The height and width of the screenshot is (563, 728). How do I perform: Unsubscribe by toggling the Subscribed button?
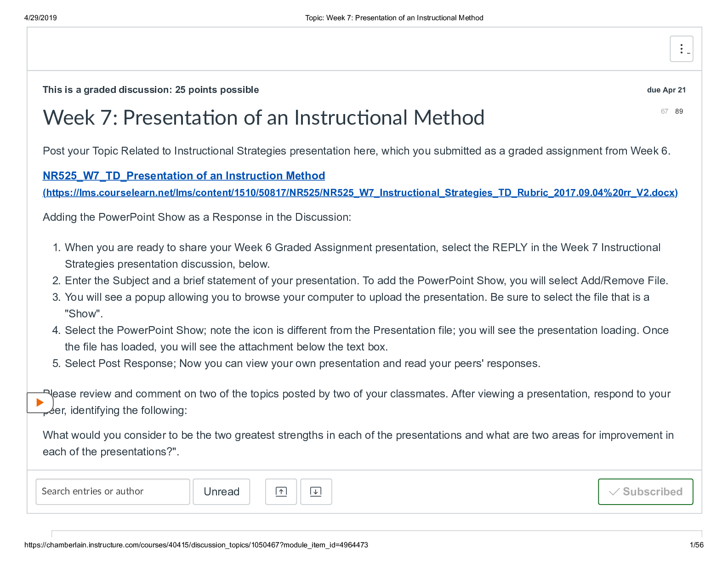[x=645, y=492]
